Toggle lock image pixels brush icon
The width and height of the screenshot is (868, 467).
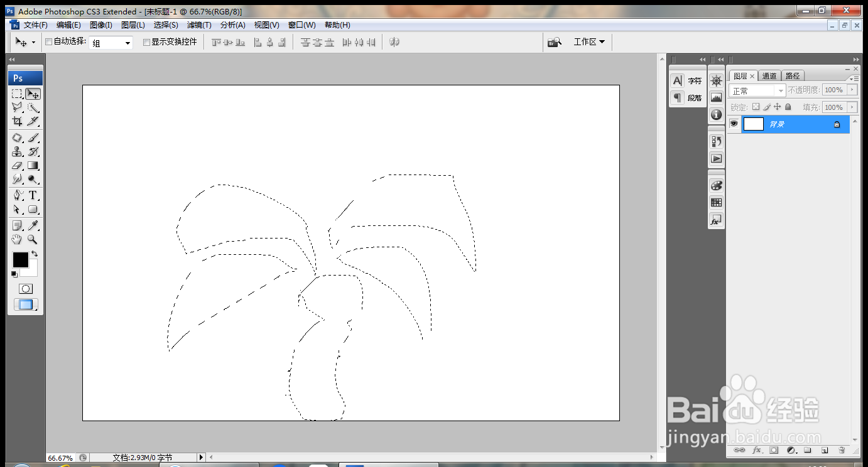tap(767, 107)
